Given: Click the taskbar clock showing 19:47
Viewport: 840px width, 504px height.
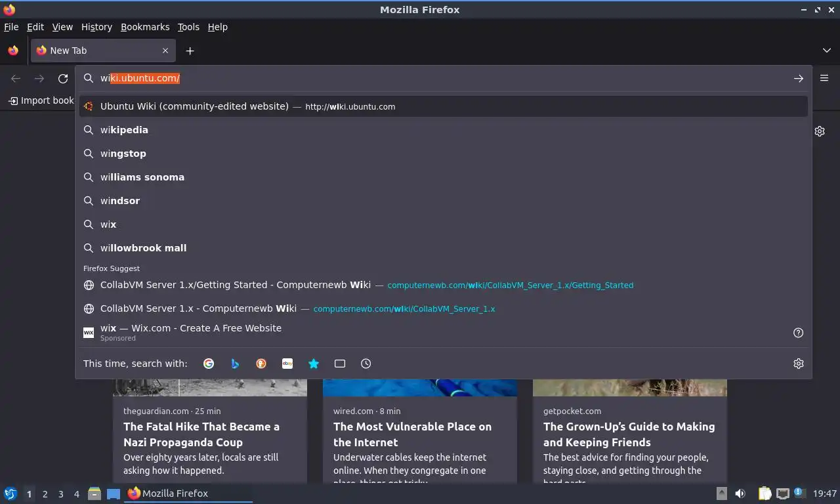Looking at the screenshot, I should pyautogui.click(x=825, y=493).
